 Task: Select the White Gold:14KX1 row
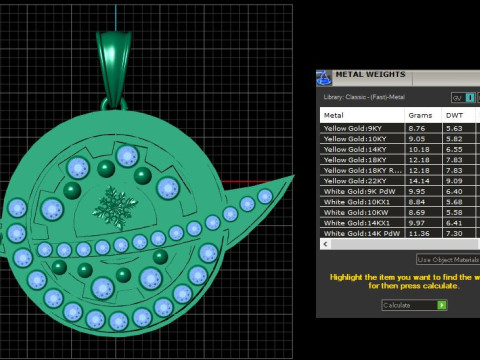point(399,223)
